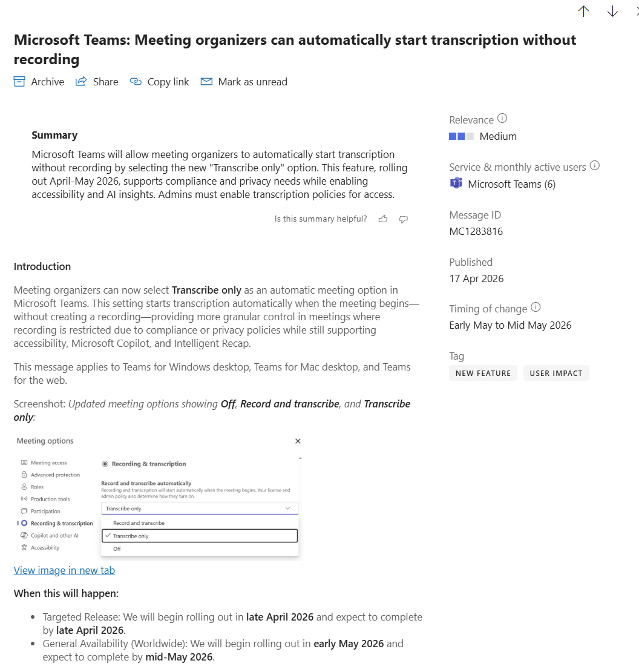
Task: Go to next message with down arrow
Action: 612,12
